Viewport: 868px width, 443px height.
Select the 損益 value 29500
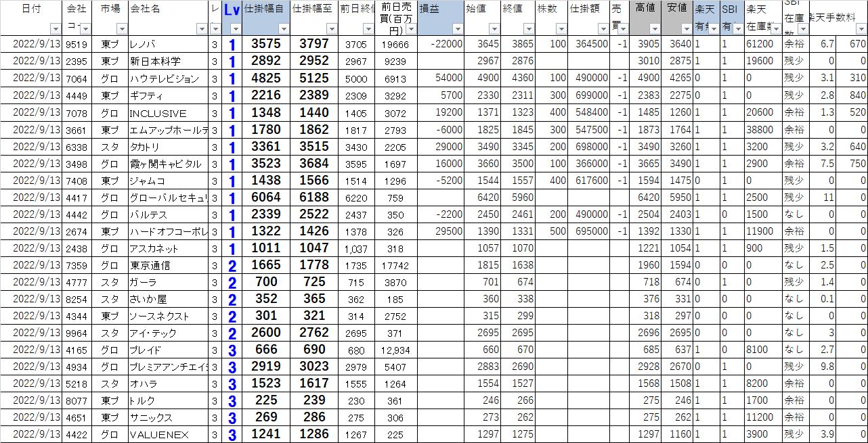click(x=448, y=231)
